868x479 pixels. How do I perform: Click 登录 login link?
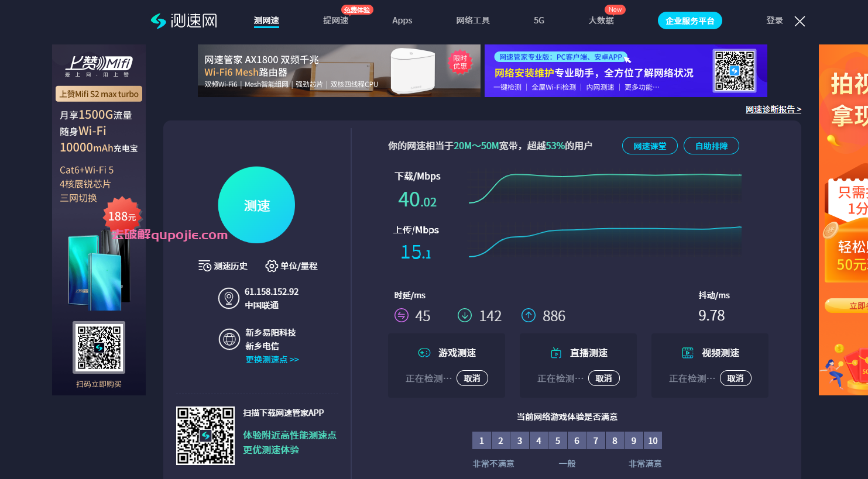coord(774,20)
